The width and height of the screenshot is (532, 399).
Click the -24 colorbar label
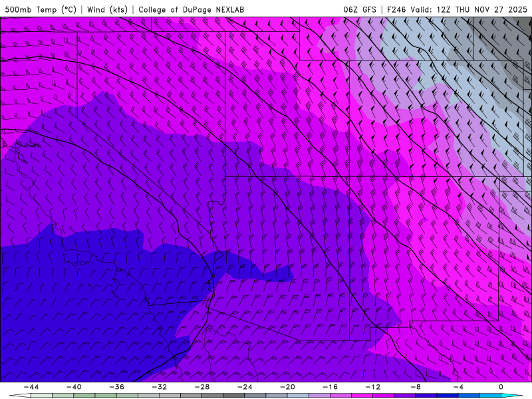tap(245, 387)
